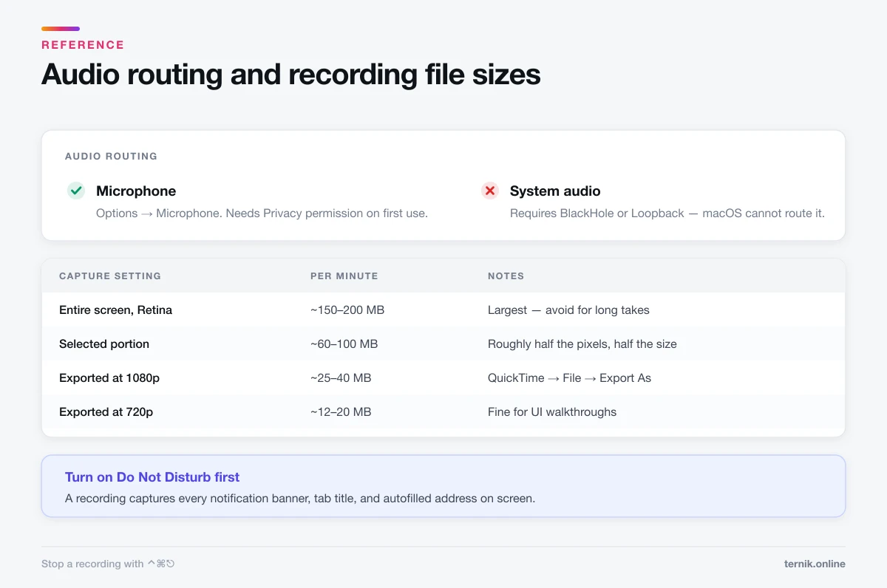Select the 'Entire screen, Retina' row label
The height and width of the screenshot is (588, 887).
tap(115, 310)
